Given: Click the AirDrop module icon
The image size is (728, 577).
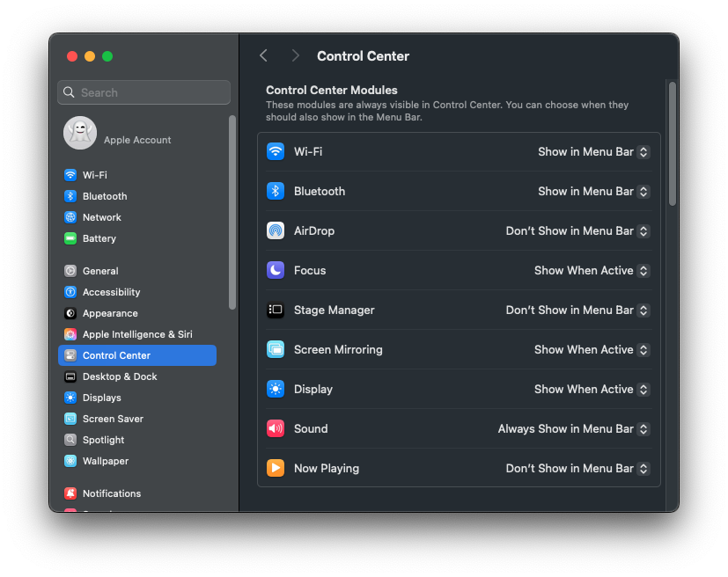Looking at the screenshot, I should 276,230.
